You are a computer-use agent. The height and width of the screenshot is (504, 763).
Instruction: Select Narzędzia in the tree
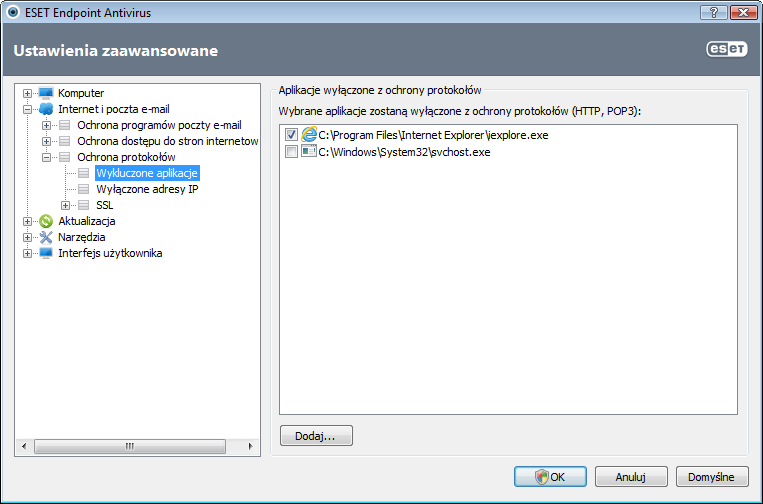tap(82, 237)
